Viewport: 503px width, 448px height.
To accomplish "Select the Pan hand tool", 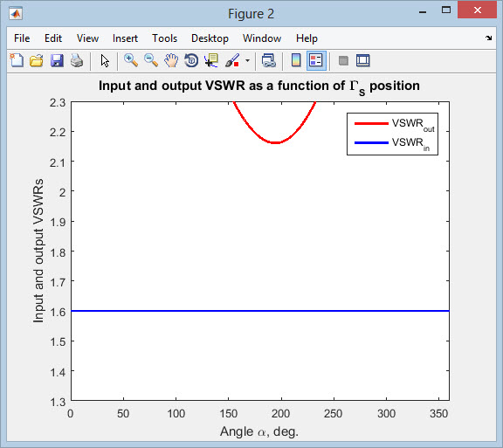I will click(x=171, y=60).
